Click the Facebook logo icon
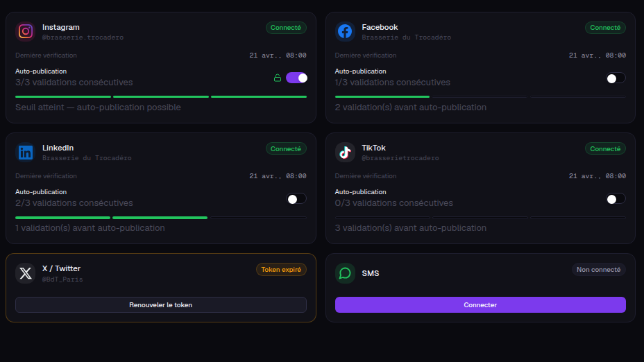Viewport: 644px width, 362px height. click(345, 31)
